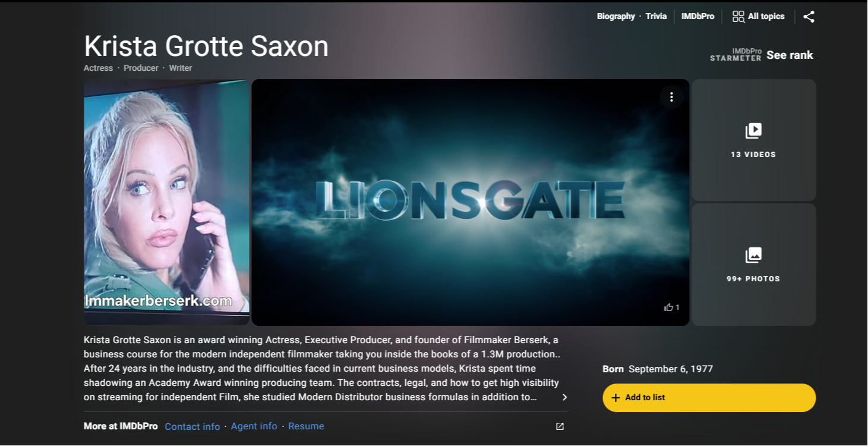868x446 pixels.
Task: Click the thumbs-up like icon on video
Action: 668,307
